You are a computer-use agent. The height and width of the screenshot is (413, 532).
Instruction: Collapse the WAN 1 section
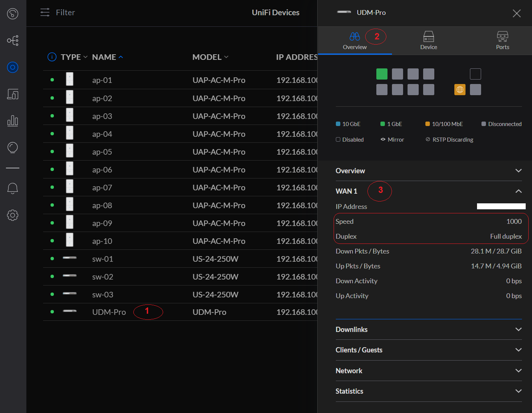tap(429, 191)
